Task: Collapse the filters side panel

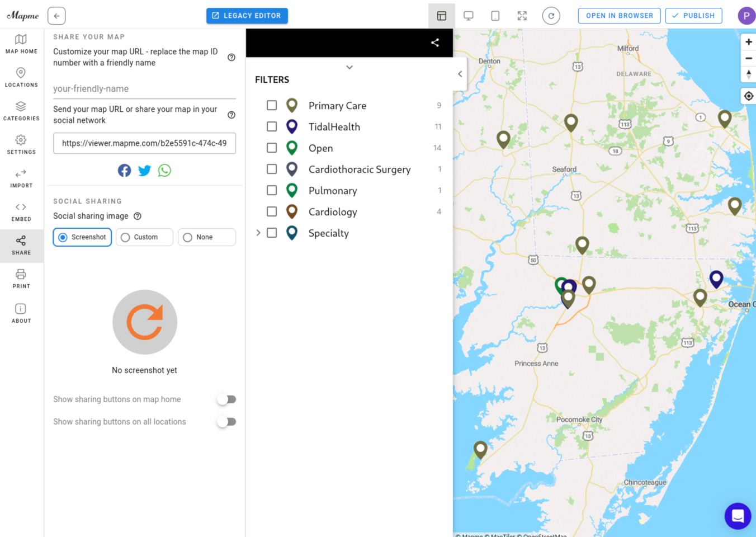Action: (460, 74)
